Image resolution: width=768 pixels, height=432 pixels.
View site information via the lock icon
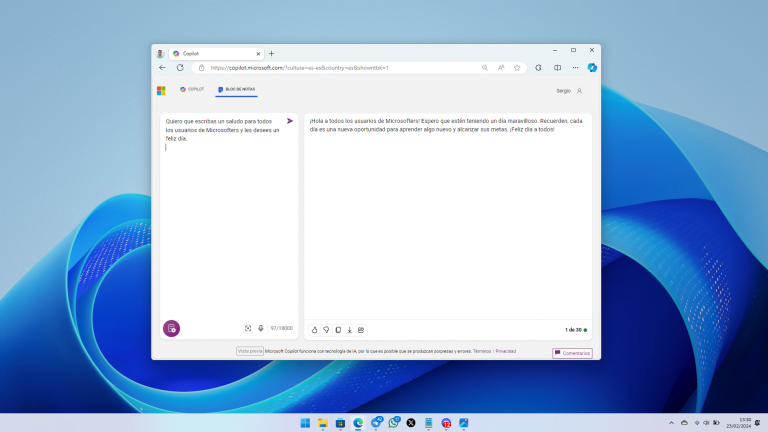point(201,68)
